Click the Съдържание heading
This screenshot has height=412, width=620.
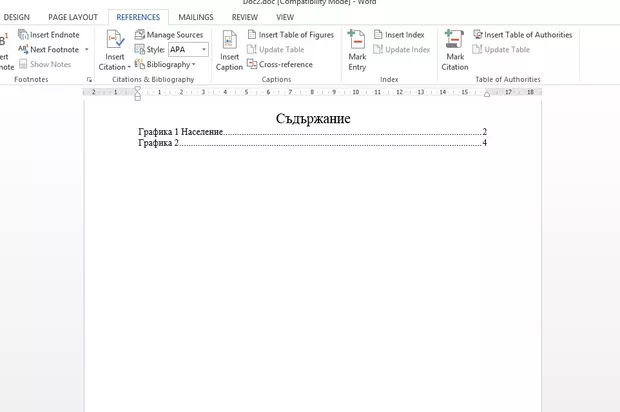pyautogui.click(x=313, y=118)
